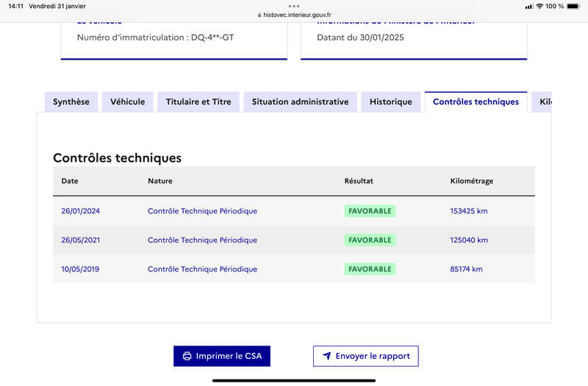
Task: Open the Titulaire et Titre tab
Action: [198, 101]
